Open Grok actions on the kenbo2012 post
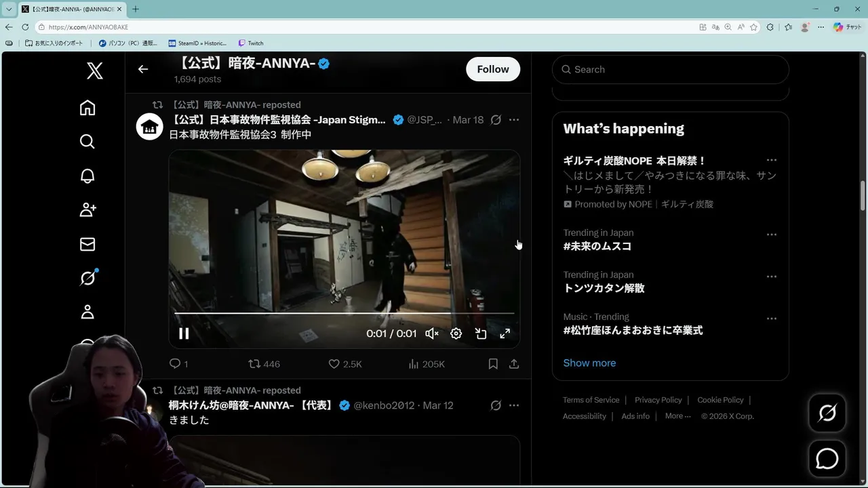The height and width of the screenshot is (488, 868). pyautogui.click(x=496, y=405)
